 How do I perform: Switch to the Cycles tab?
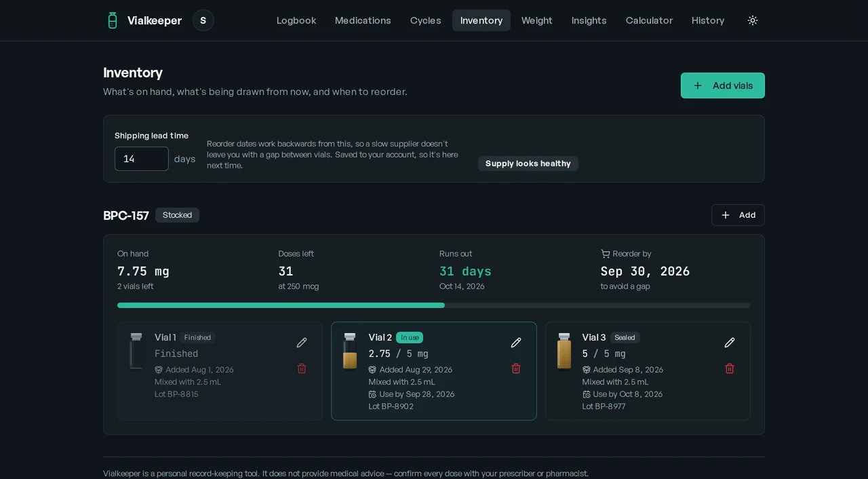426,20
